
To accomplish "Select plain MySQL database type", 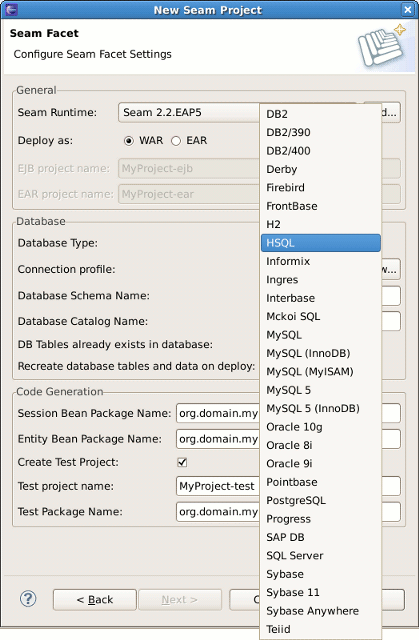I will [321, 335].
